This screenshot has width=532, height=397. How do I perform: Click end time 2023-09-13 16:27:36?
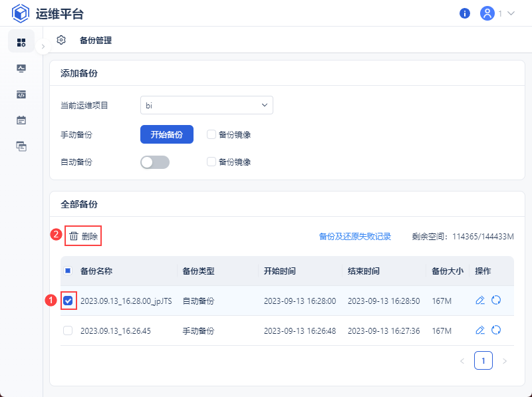tap(384, 331)
